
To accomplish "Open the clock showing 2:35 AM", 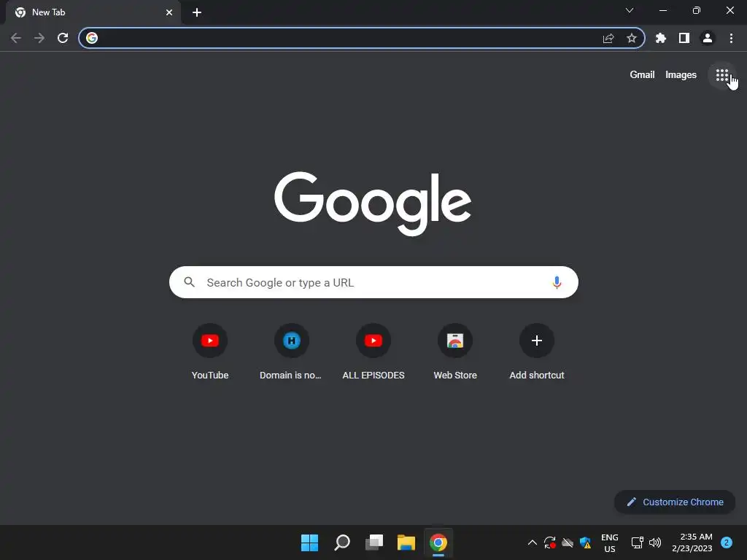I will [692, 542].
